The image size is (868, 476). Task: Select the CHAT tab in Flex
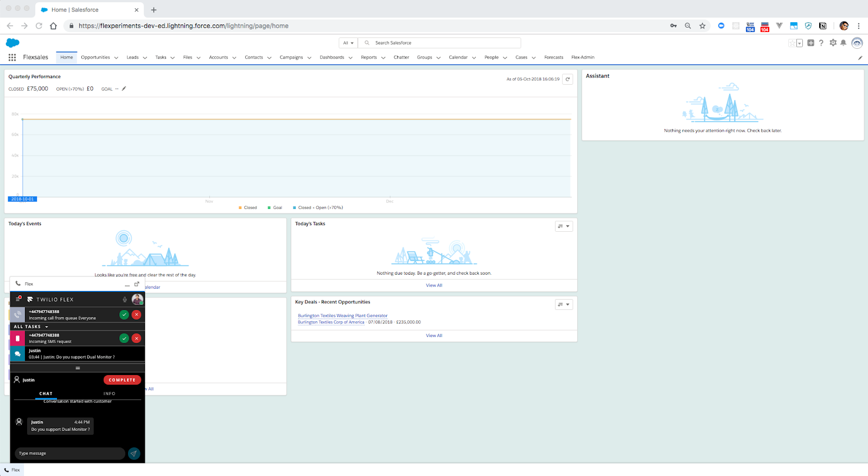pyautogui.click(x=46, y=394)
